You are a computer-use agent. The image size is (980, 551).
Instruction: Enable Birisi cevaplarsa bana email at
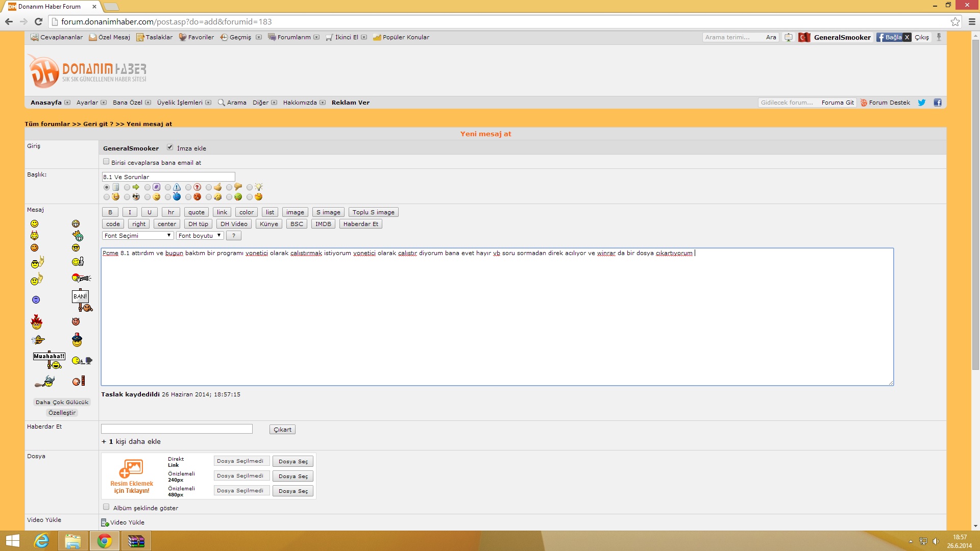coord(106,162)
